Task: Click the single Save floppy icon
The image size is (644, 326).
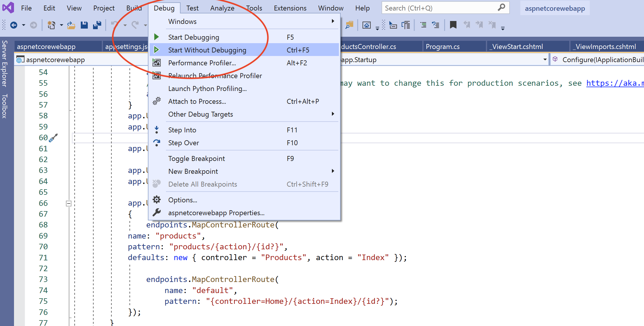Action: [x=84, y=25]
